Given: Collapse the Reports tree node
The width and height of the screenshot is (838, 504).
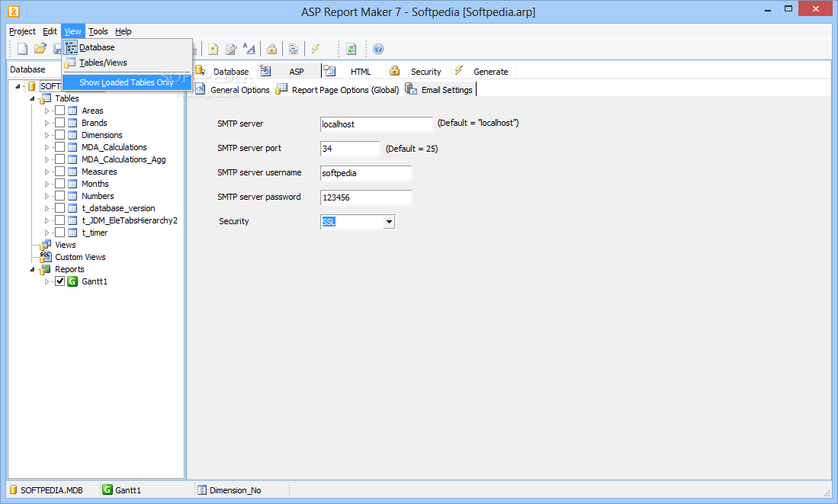Looking at the screenshot, I should click(x=32, y=269).
